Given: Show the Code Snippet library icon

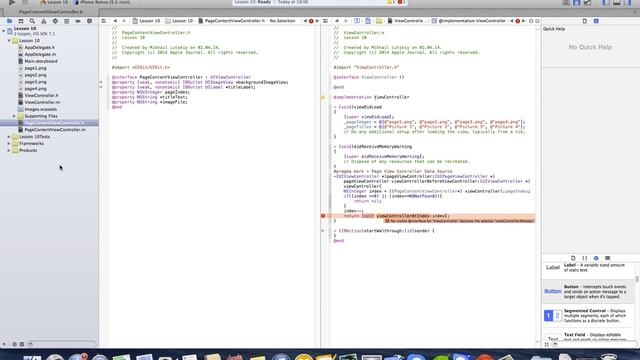Looking at the screenshot, I should (x=584, y=258).
